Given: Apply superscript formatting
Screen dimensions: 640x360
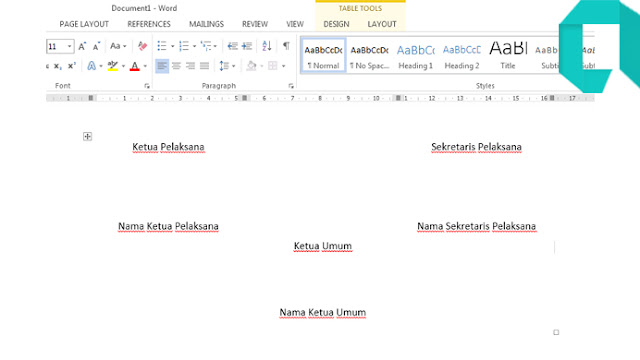Looking at the screenshot, I should coord(72,66).
